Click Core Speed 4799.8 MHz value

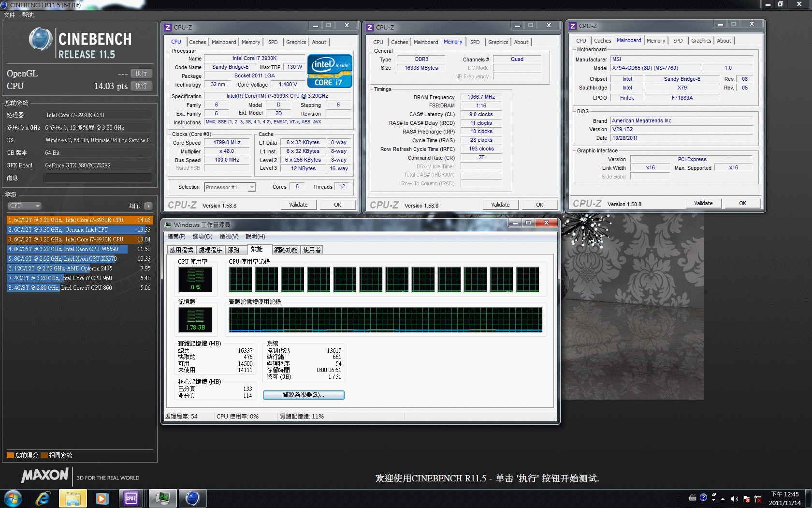227,143
